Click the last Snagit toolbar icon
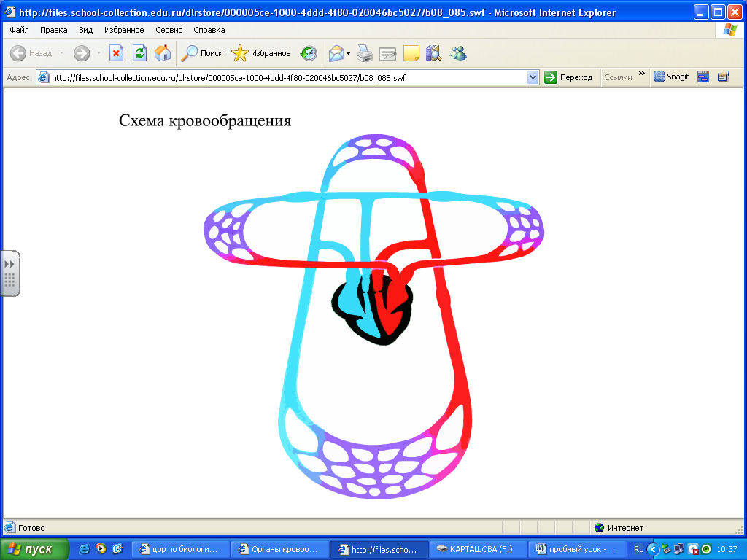Screen dimensions: 747x560 pos(723,77)
